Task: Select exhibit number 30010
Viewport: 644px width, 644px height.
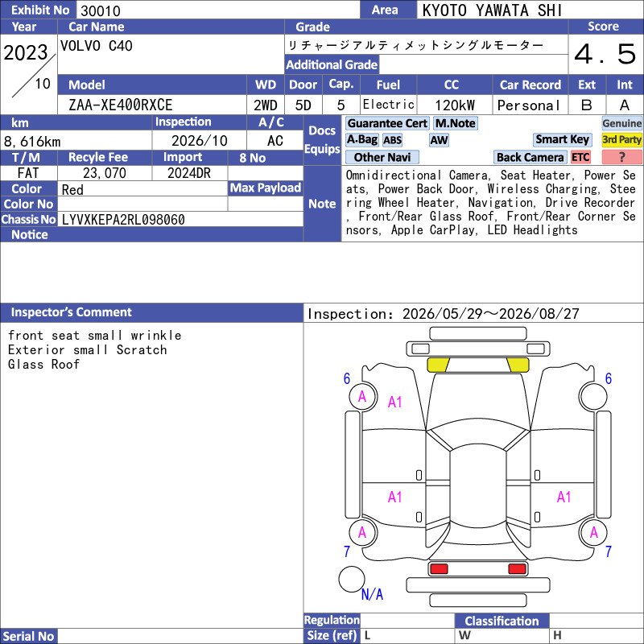Action: 101,10
